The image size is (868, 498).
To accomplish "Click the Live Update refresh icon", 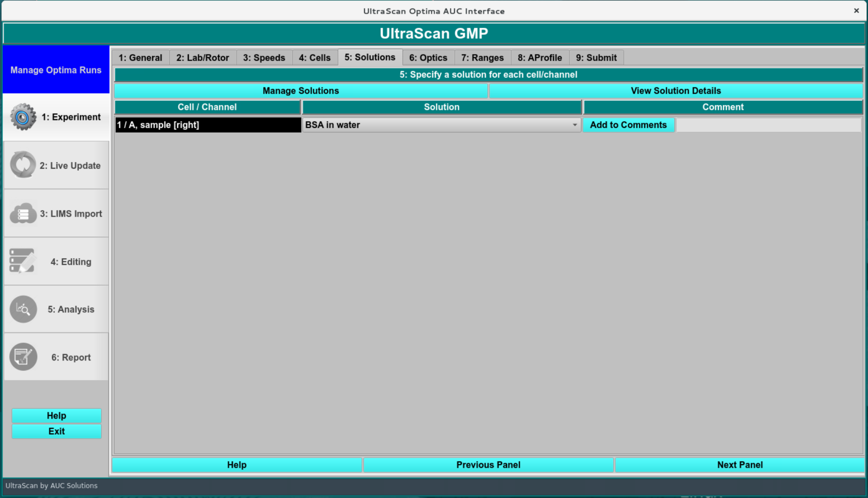I will click(x=23, y=165).
